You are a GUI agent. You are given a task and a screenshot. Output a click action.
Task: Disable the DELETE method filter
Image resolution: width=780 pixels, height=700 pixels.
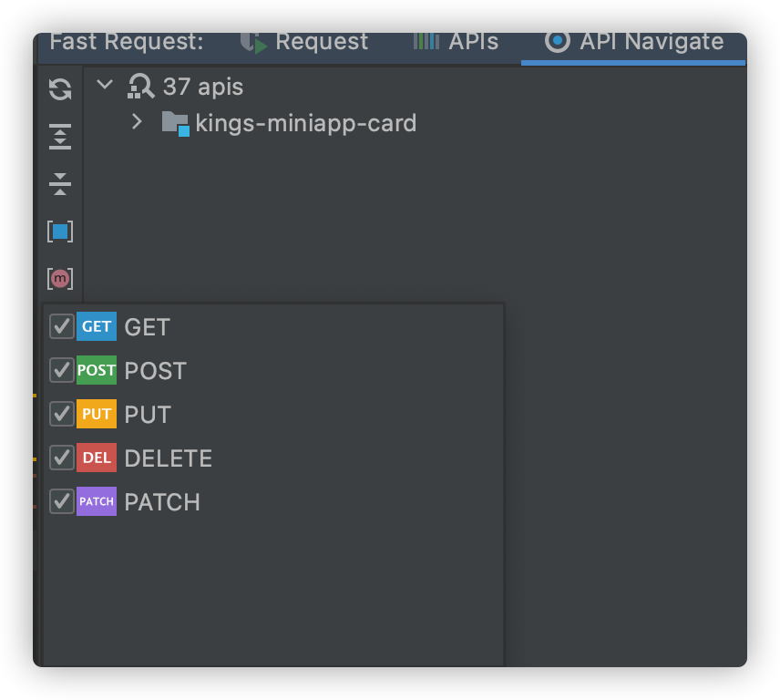pyautogui.click(x=61, y=458)
